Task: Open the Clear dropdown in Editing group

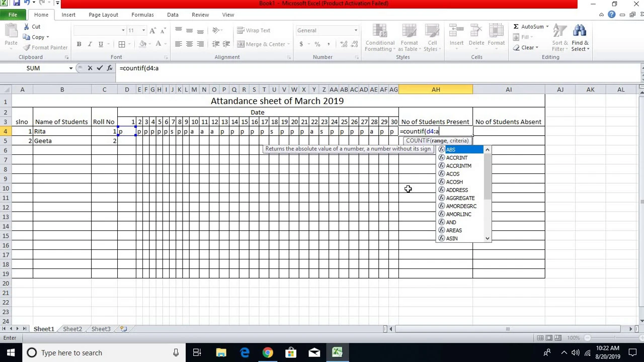Action: pos(526,48)
